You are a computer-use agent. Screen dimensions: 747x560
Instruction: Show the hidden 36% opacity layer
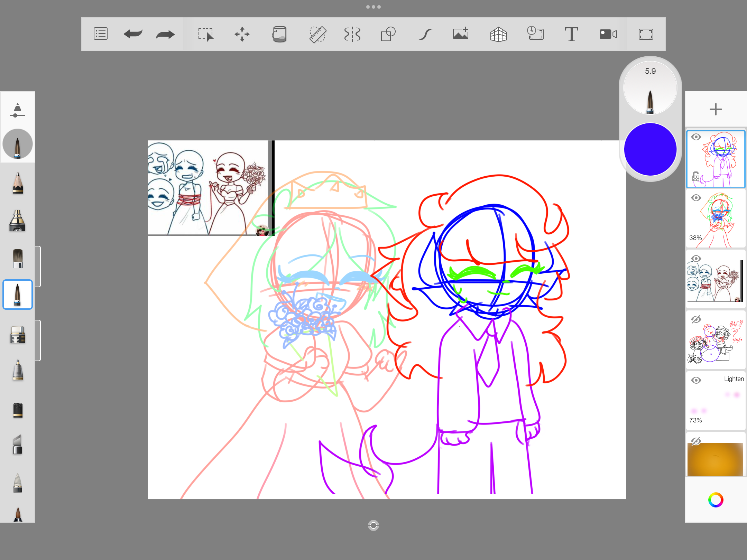696,319
